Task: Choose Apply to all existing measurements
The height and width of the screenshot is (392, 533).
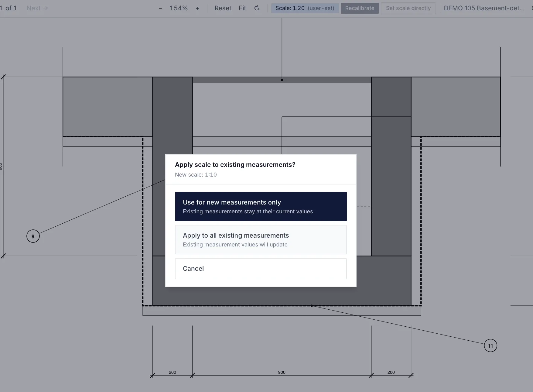Action: coord(261,239)
